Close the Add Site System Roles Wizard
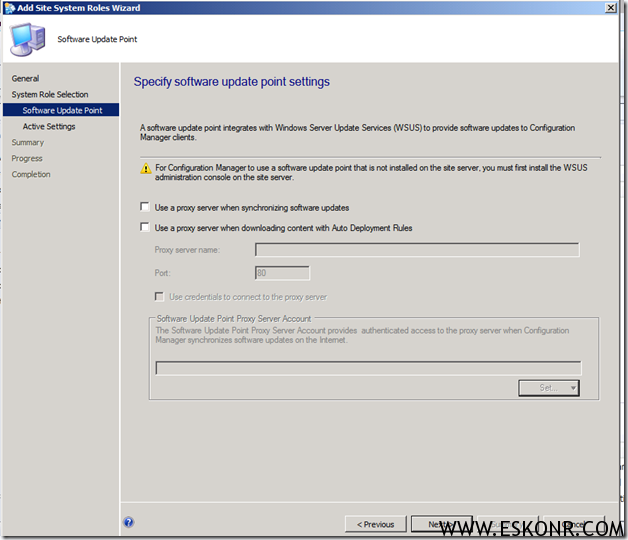Image resolution: width=628 pixels, height=540 pixels. [610, 8]
